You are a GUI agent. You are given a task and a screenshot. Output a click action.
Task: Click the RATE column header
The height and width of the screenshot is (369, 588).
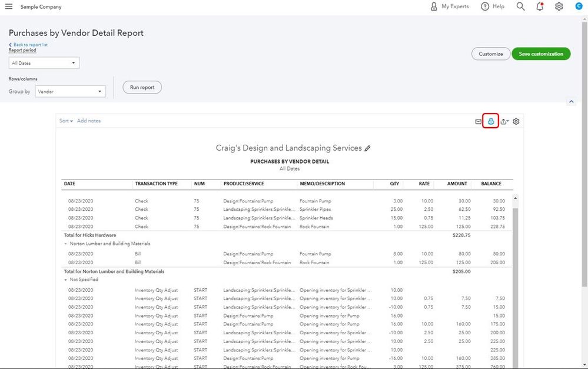pos(424,184)
